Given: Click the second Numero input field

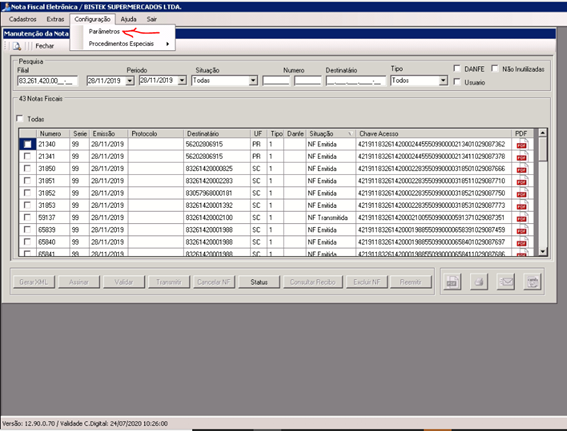Looking at the screenshot, I should point(308,81).
